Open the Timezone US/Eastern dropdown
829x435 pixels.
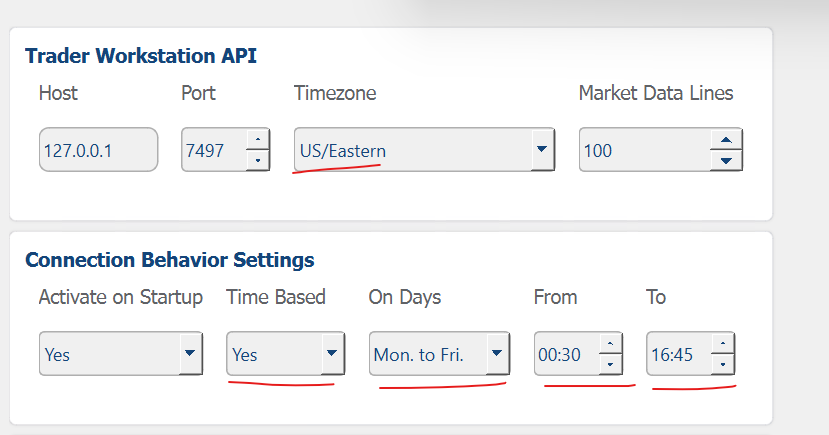coord(542,150)
